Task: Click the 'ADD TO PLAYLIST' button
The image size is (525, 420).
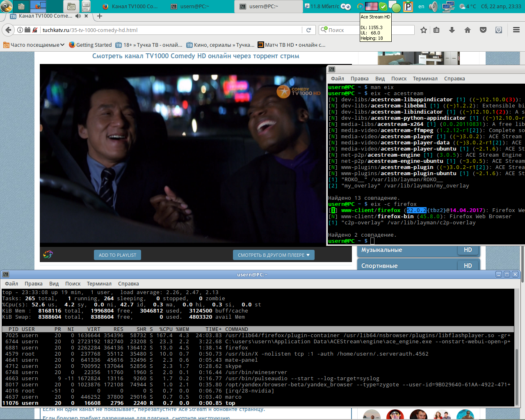Action: pos(117,255)
